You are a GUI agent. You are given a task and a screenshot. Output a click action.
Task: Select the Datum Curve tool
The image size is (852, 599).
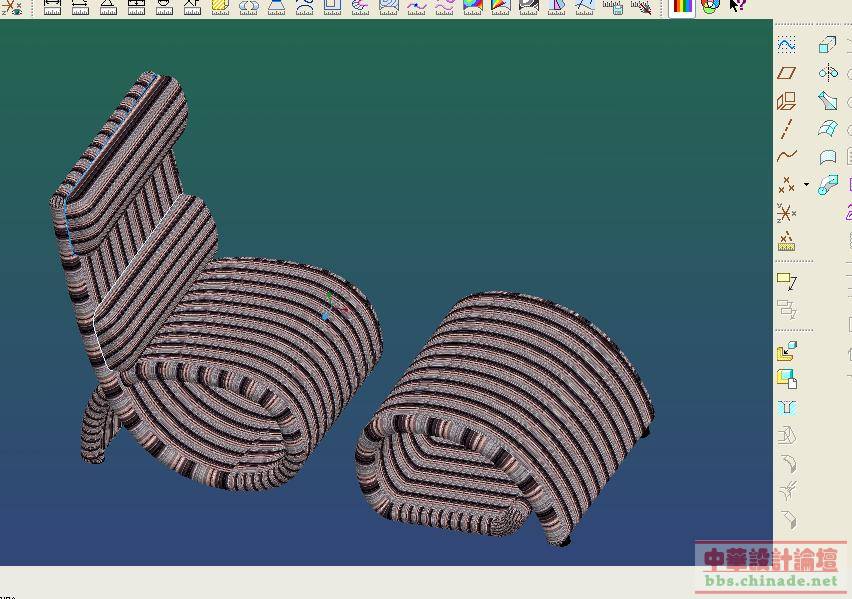click(786, 157)
